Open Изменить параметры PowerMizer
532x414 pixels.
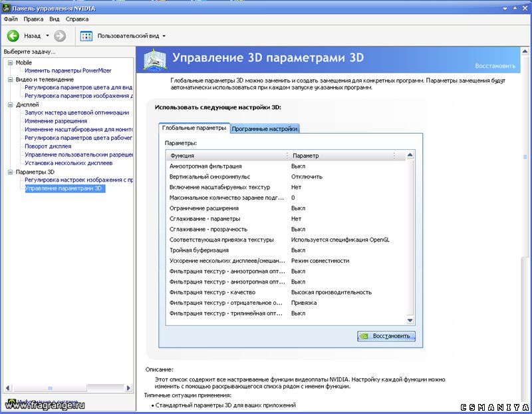[68, 71]
